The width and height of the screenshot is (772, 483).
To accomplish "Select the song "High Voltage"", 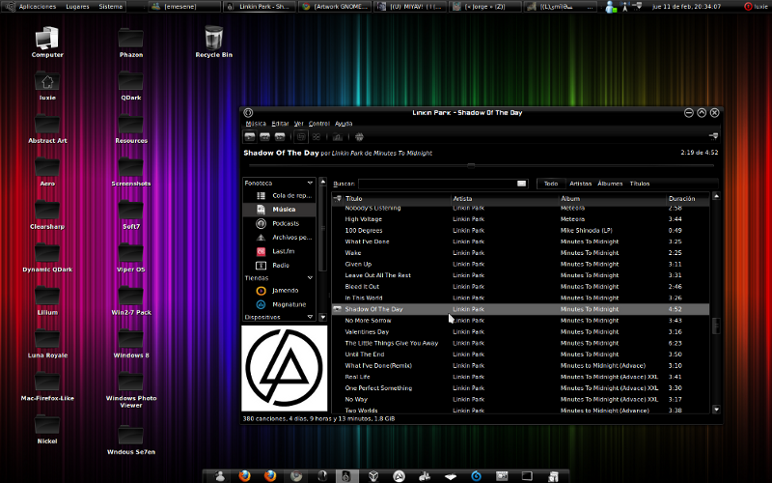I will (520, 219).
